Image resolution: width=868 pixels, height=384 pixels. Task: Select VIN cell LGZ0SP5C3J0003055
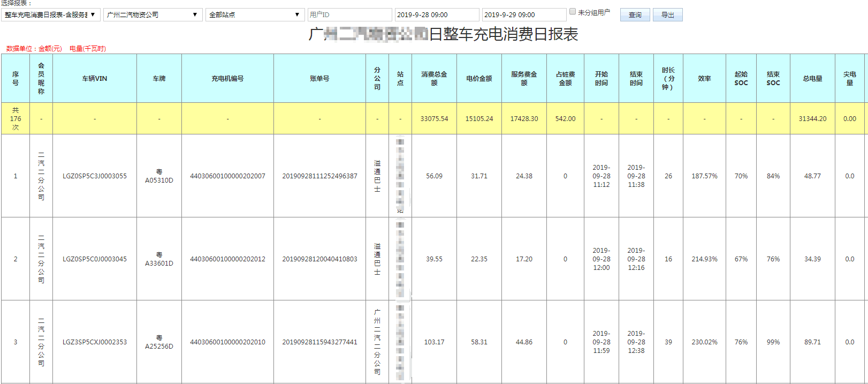95,176
